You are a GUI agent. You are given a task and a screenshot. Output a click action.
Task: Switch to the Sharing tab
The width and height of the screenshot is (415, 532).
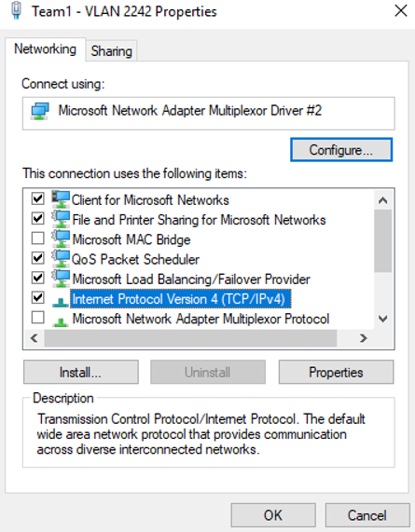111,51
